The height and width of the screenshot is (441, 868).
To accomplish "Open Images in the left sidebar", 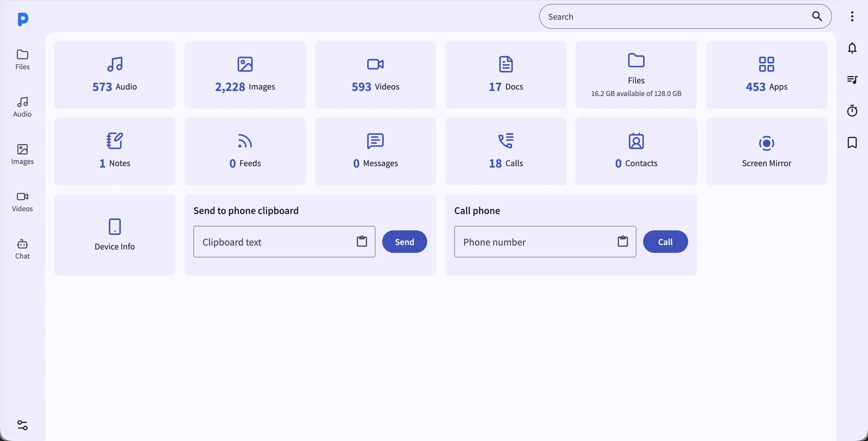I will click(22, 154).
